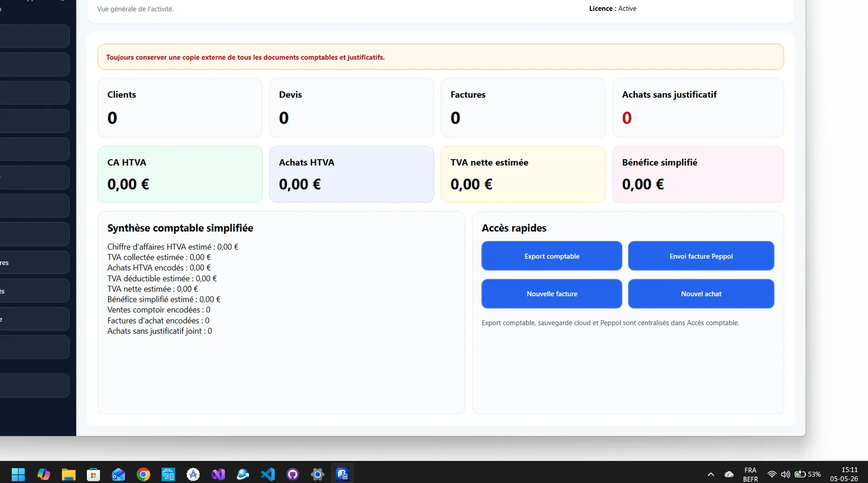Click the Export comptable button
Image resolution: width=868 pixels, height=483 pixels.
pos(552,256)
